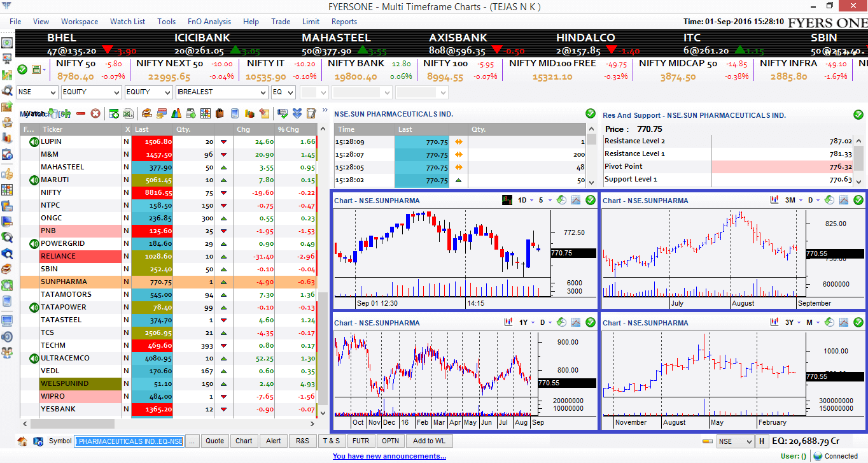The width and height of the screenshot is (868, 463).
Task: Click the colored grid heatmap icon in toolbar
Action: tap(206, 113)
